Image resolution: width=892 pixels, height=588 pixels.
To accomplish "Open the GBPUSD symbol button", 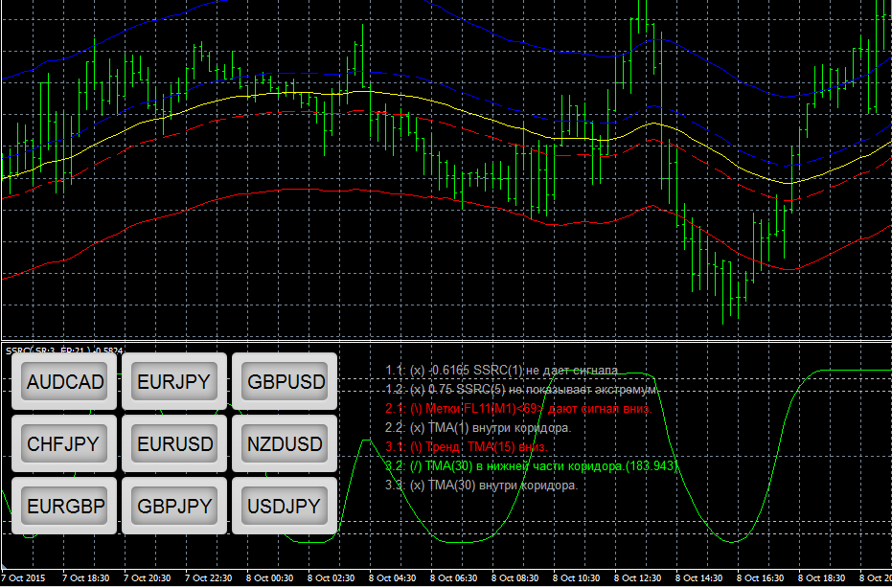I will click(285, 381).
